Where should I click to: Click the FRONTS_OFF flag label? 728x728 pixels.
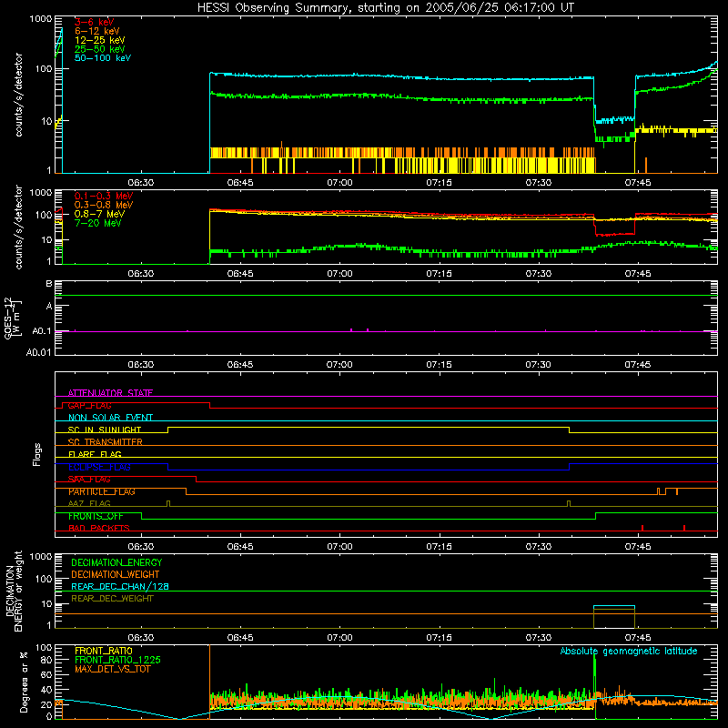coord(96,516)
